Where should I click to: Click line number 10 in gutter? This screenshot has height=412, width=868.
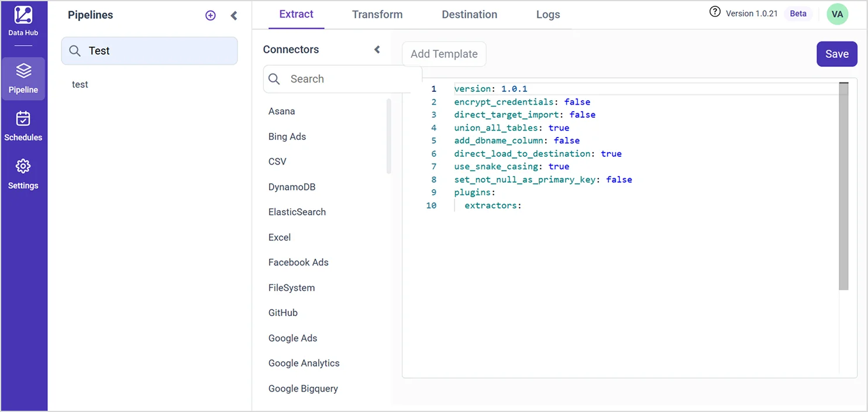pyautogui.click(x=432, y=205)
